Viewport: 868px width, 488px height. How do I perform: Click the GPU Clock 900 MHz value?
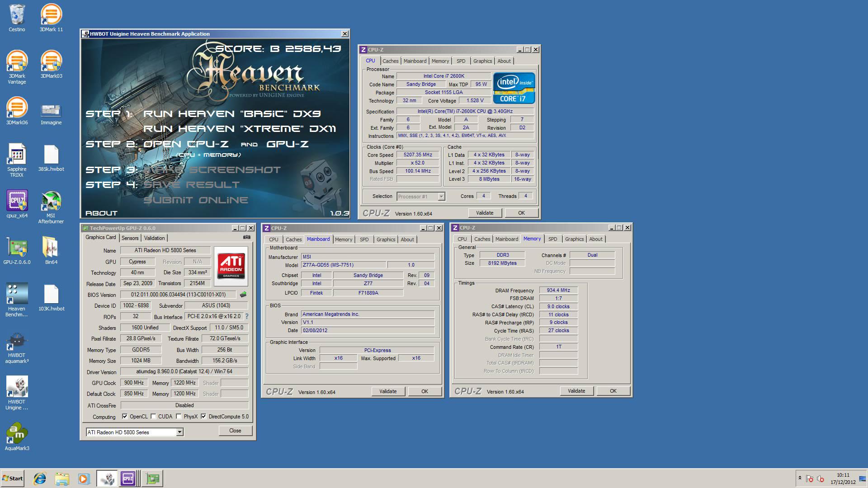coord(134,383)
